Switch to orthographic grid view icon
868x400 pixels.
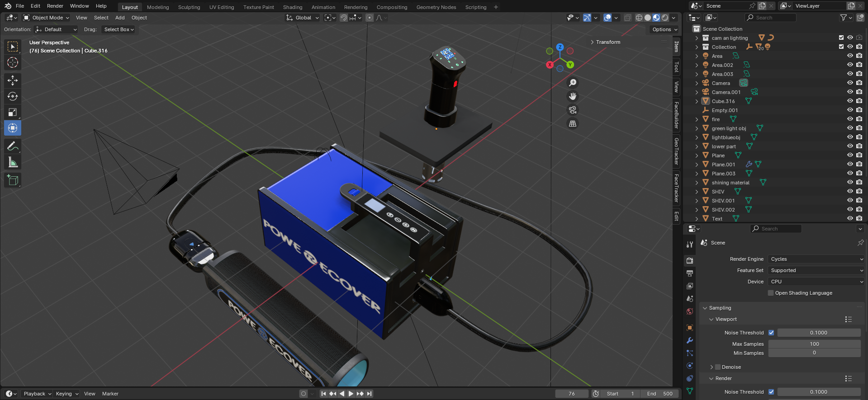point(573,123)
